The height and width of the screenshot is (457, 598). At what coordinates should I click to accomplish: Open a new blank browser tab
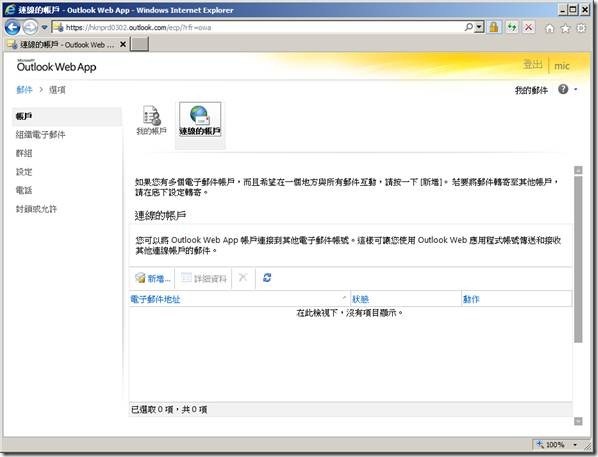[140, 44]
